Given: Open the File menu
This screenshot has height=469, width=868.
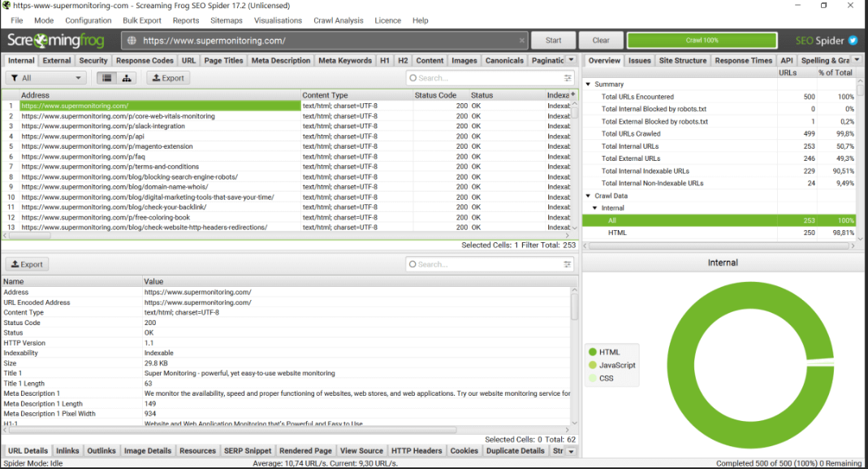Looking at the screenshot, I should 17,20.
